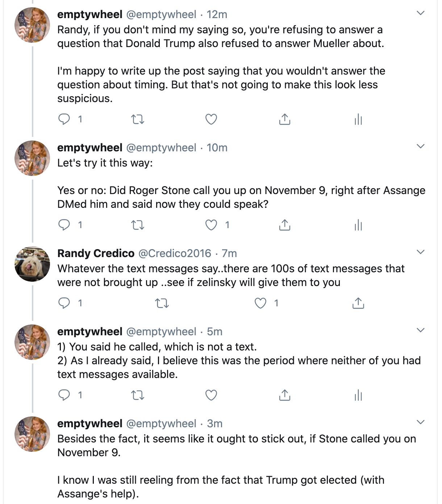Click the Randy Credico dog avatar
442x504 pixels.
pyautogui.click(x=32, y=264)
